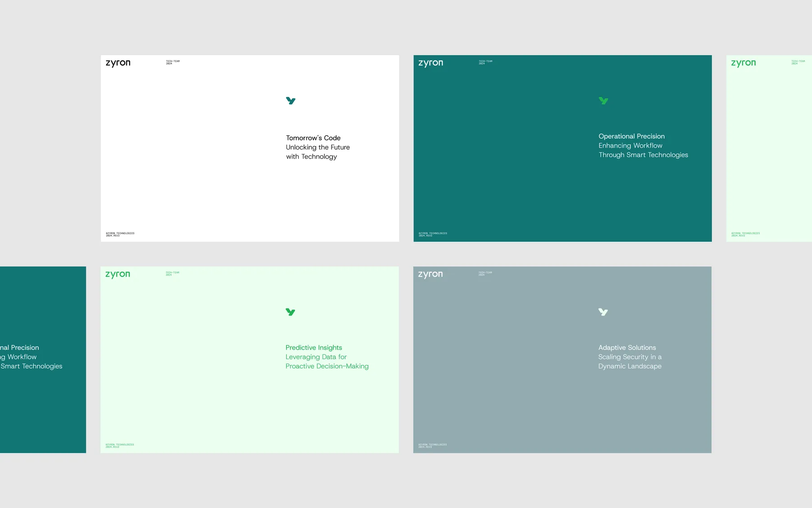This screenshot has width=812, height=508.
Task: Select the cropped 'Smart Technologies' line on the left-edge slide
Action: [x=31, y=366]
